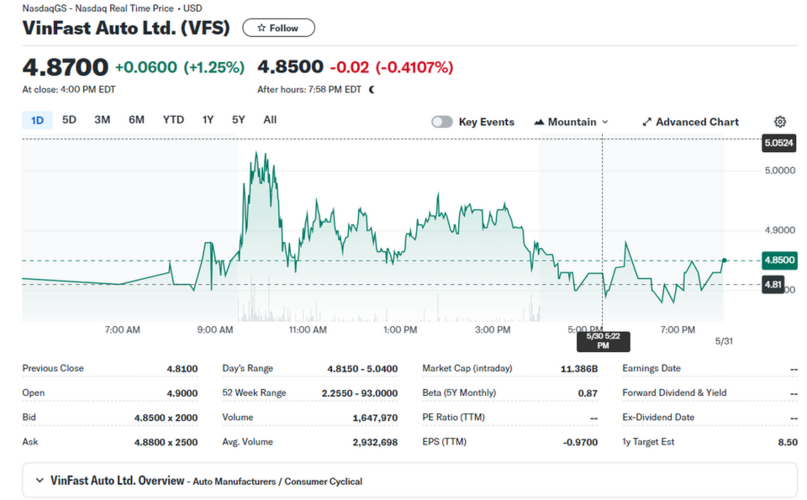The image size is (807, 500).
Task: Select the 1D time range tab
Action: point(37,120)
